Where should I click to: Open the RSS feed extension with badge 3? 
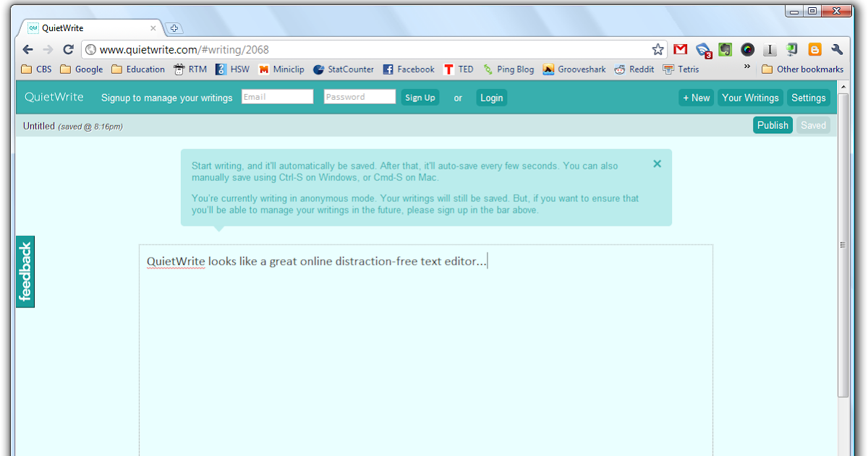[x=703, y=50]
